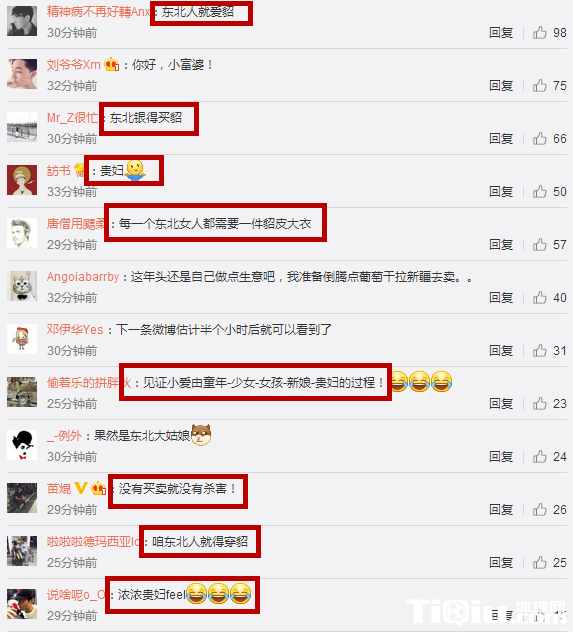Like 唐僧用飘柔's comment with 57 likes
This screenshot has width=573, height=632.
click(x=540, y=245)
